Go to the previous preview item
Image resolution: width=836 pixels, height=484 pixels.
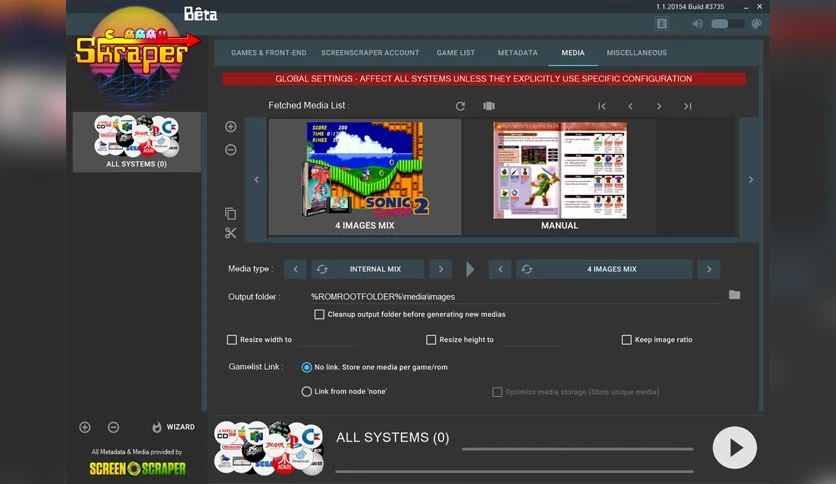pyautogui.click(x=630, y=106)
